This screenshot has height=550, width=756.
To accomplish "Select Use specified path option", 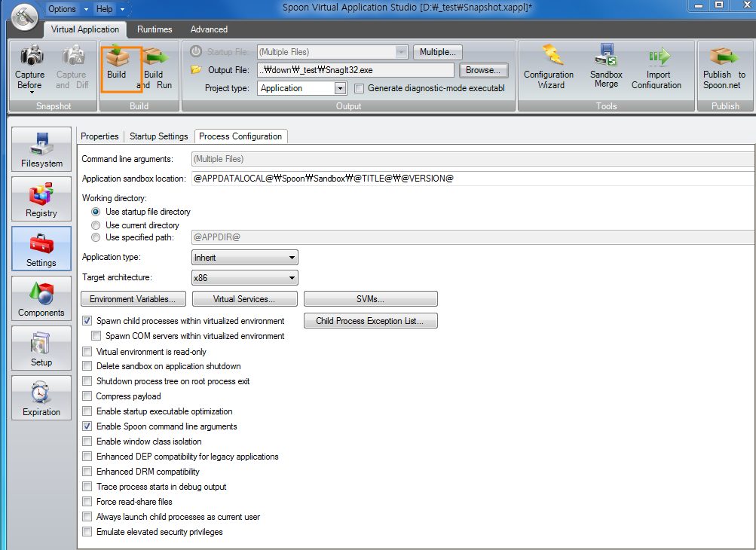I will [96, 237].
